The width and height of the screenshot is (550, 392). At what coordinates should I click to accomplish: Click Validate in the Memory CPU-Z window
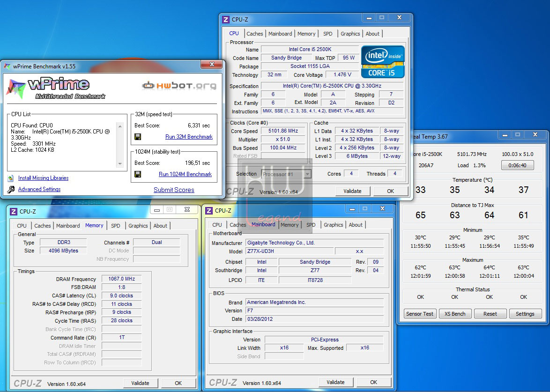pyautogui.click(x=140, y=383)
